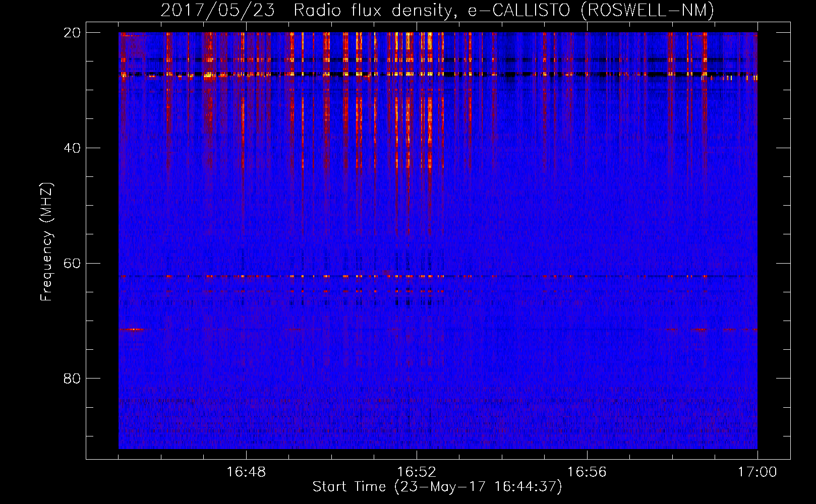Click the 16:56 time tick label
Screen dimensions: 816x504
587,472
